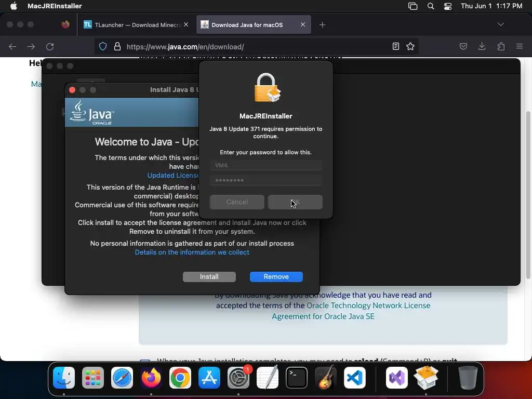The image size is (532, 399).
Task: Click the password field in dialog
Action: click(x=266, y=180)
